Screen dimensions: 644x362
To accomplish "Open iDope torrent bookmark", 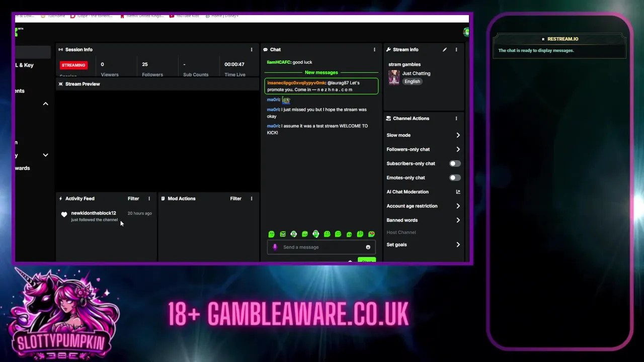I will point(92,16).
